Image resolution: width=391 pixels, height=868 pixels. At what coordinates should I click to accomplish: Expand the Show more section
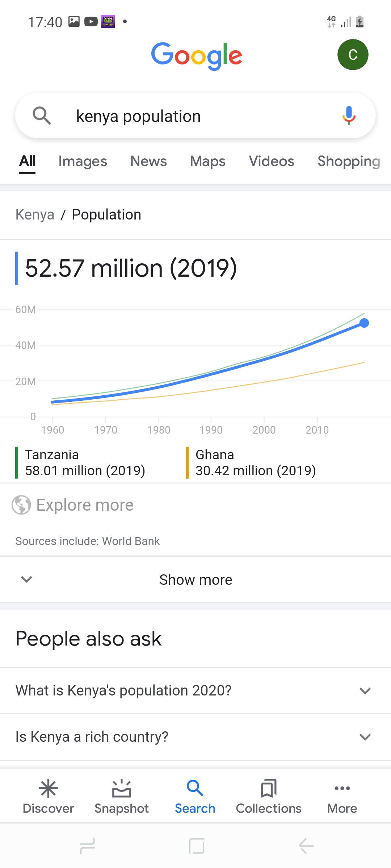point(195,579)
